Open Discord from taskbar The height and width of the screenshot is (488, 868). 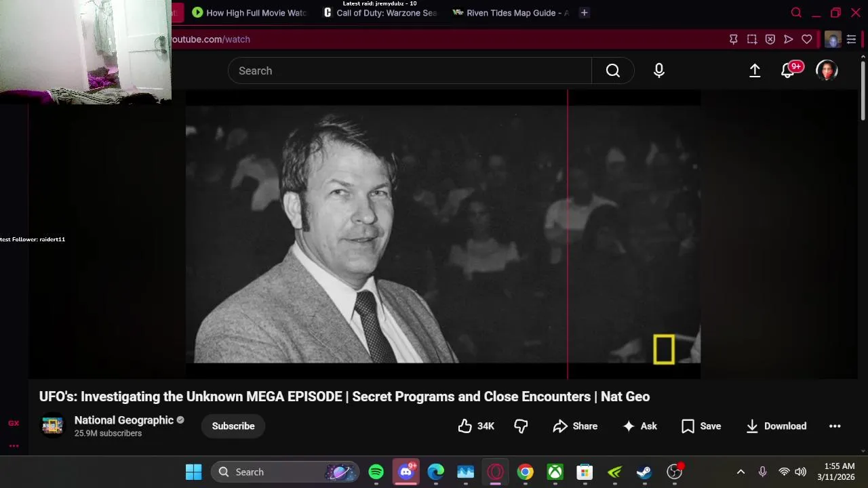click(x=406, y=472)
